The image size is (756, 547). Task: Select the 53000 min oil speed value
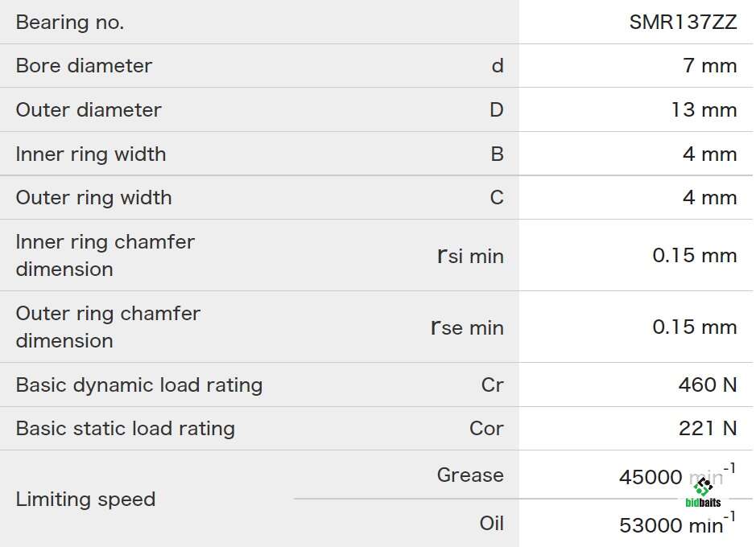point(677,523)
